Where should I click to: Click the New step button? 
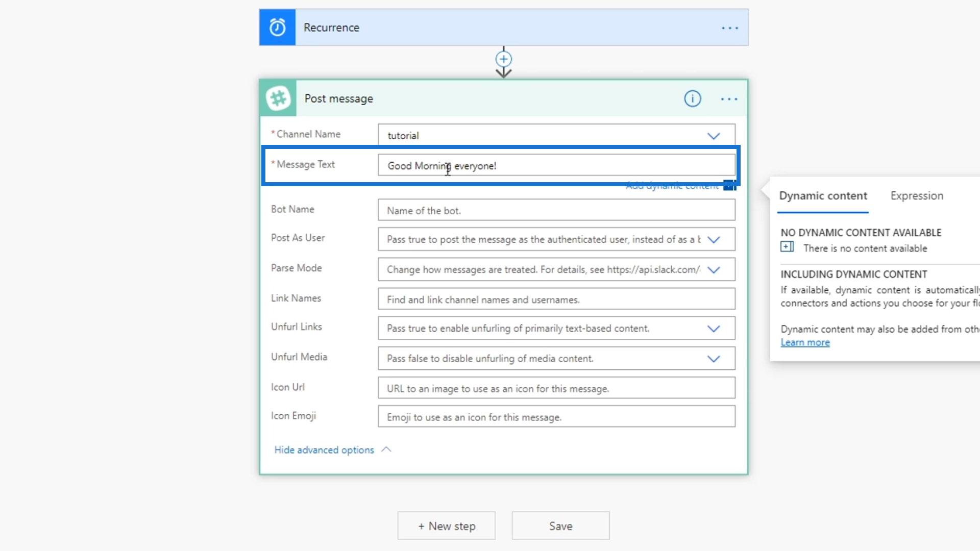coord(447,526)
